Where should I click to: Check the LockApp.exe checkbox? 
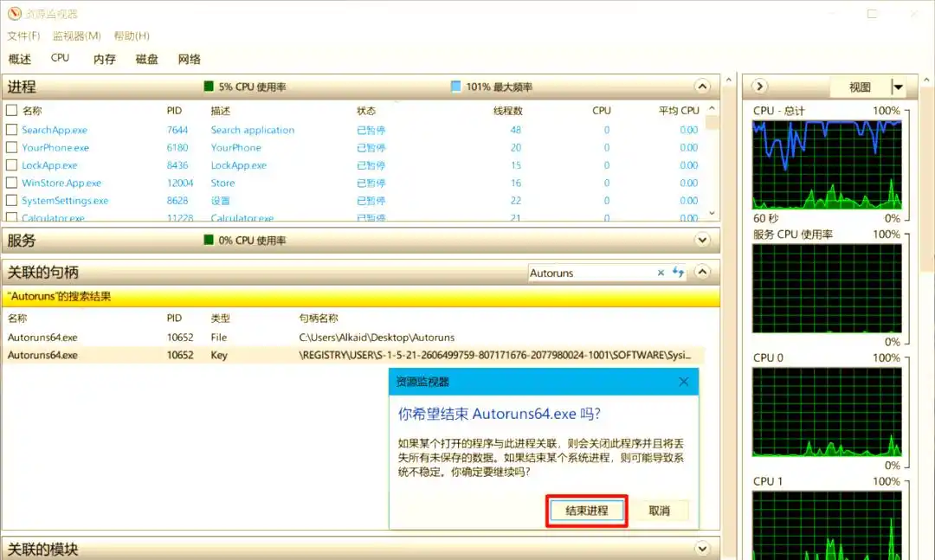point(12,164)
